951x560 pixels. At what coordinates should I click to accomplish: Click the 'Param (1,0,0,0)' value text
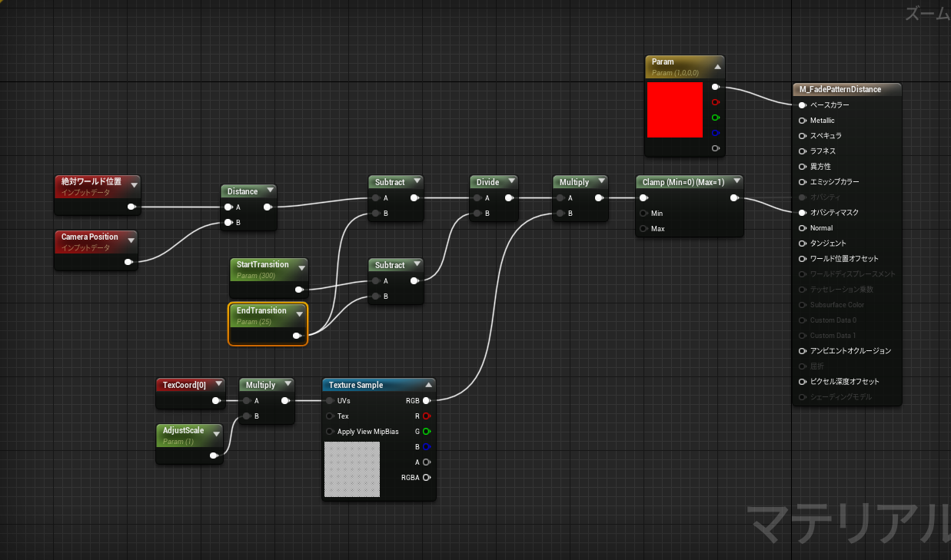[675, 73]
